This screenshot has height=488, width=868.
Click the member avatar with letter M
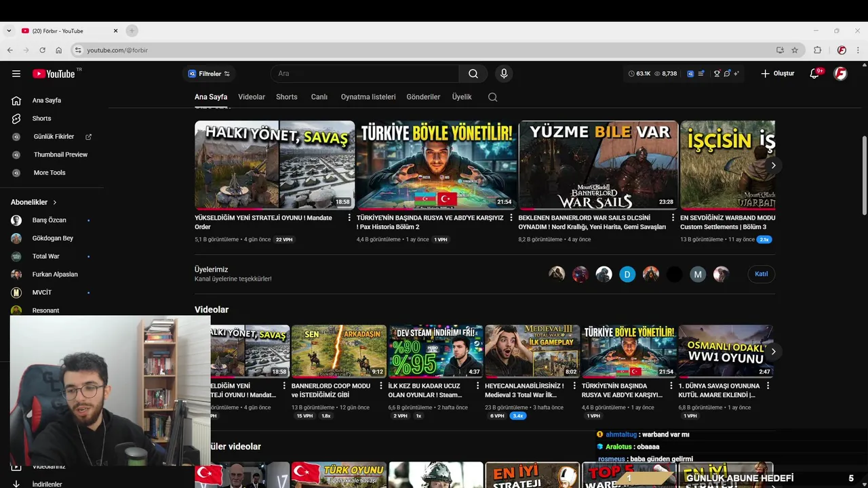(698, 274)
